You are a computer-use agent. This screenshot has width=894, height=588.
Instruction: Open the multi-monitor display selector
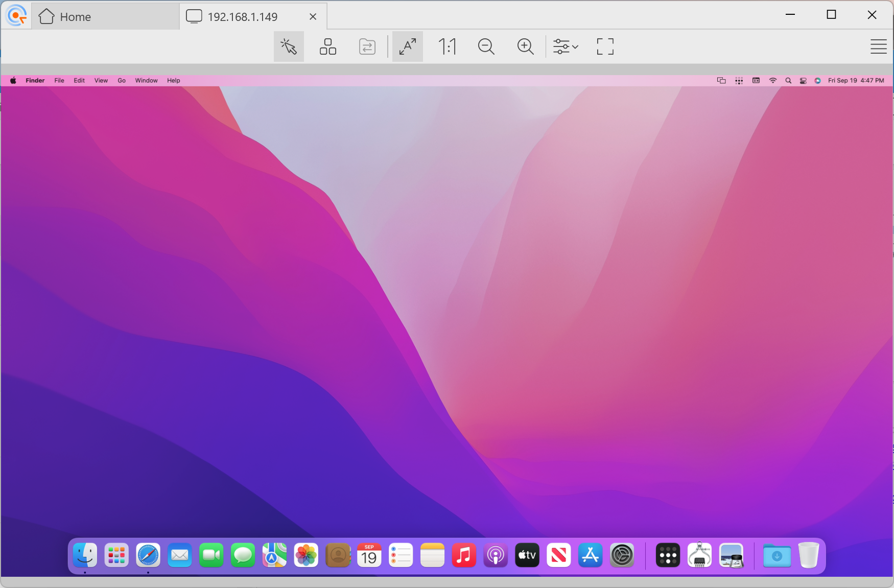tap(327, 46)
